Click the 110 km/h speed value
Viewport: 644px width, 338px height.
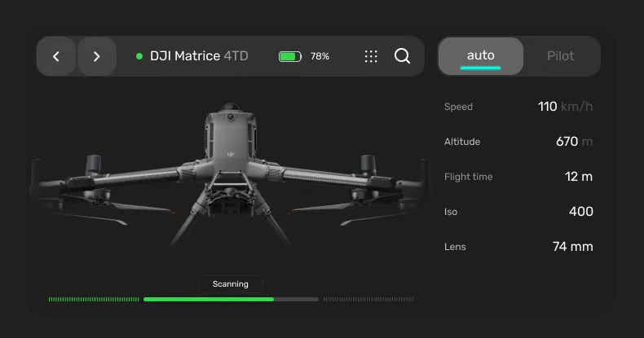[x=565, y=107]
